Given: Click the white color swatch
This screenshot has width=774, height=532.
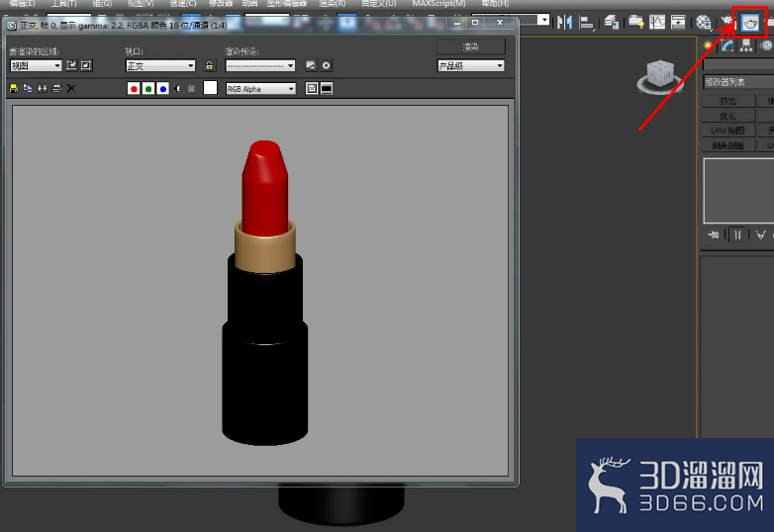Looking at the screenshot, I should pyautogui.click(x=210, y=88).
